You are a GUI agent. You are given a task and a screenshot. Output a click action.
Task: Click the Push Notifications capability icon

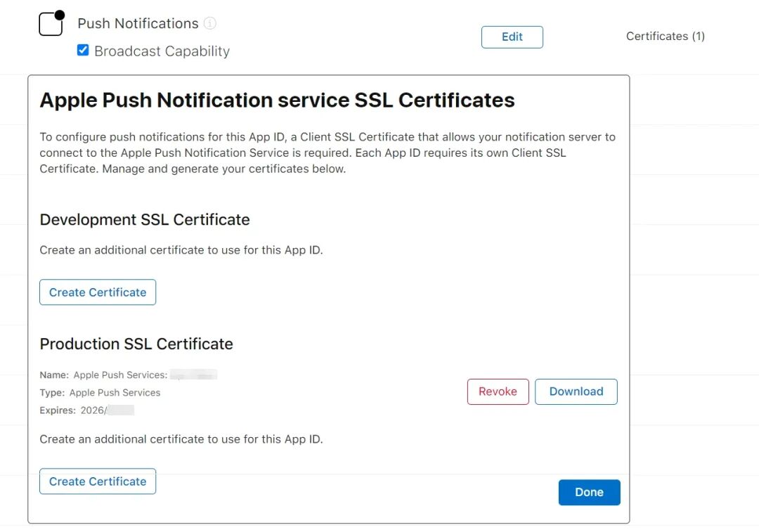pos(51,22)
